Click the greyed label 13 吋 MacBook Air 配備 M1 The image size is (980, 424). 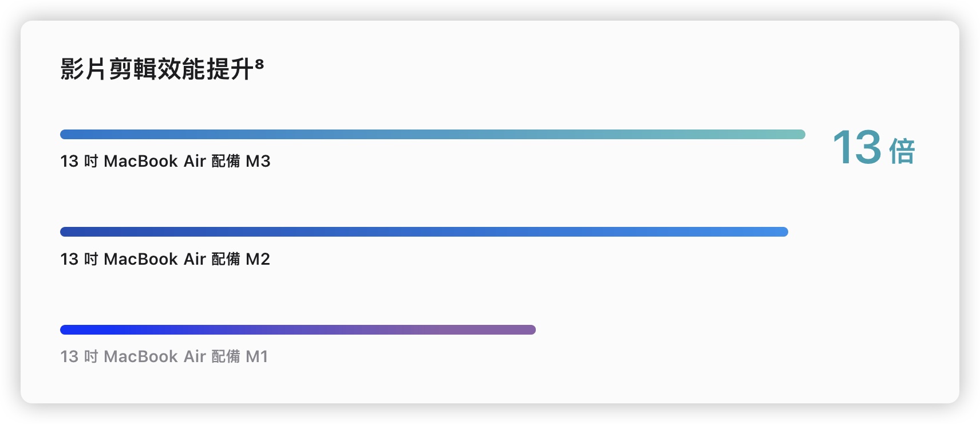point(164,356)
